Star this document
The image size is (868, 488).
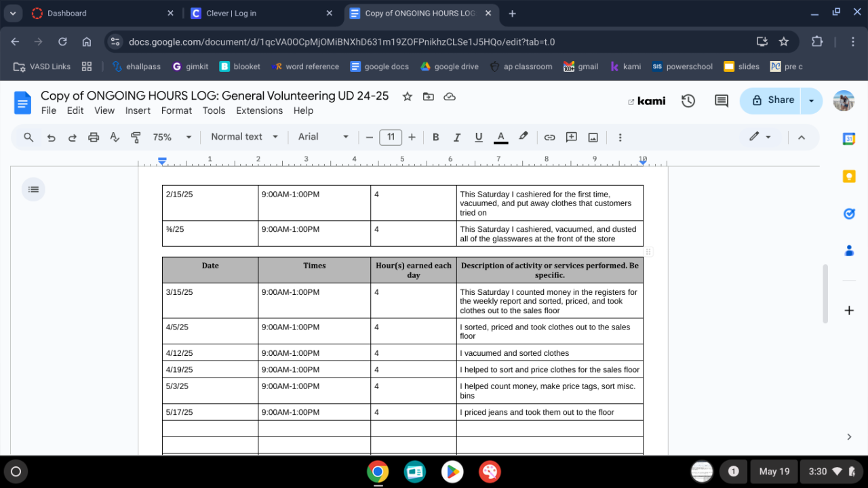pos(408,97)
